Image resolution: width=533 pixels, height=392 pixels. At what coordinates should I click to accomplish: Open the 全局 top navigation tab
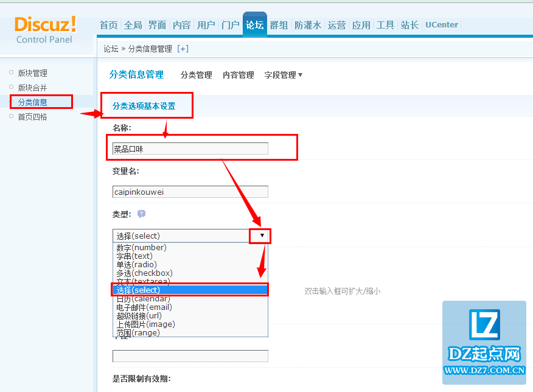[133, 25]
